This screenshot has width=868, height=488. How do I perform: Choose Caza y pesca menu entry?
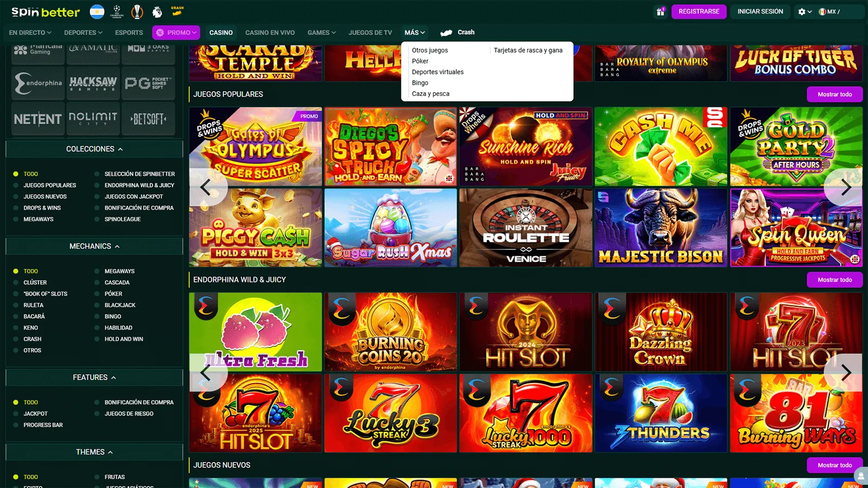(431, 94)
